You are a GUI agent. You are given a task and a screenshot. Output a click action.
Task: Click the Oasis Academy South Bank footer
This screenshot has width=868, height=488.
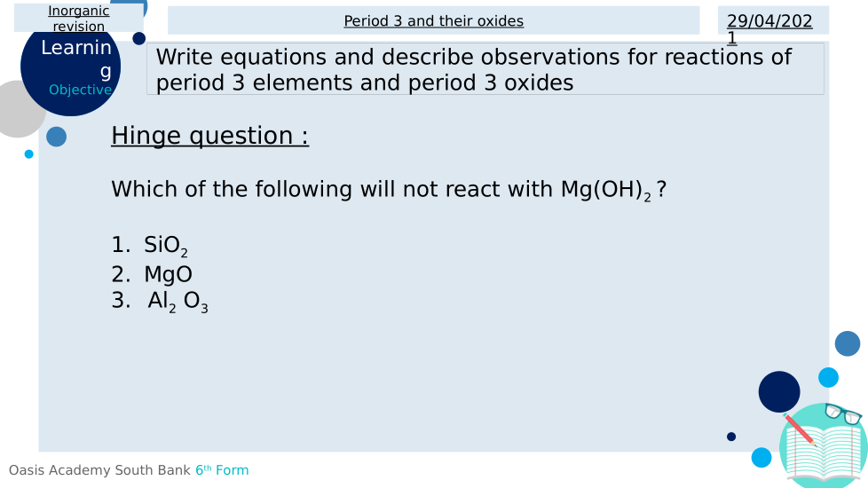pyautogui.click(x=99, y=470)
